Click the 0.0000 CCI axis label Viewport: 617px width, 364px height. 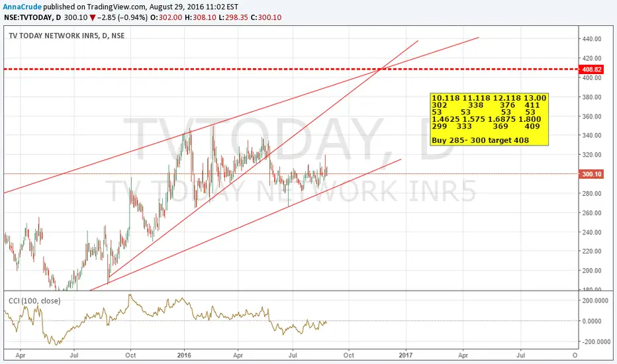[592, 321]
